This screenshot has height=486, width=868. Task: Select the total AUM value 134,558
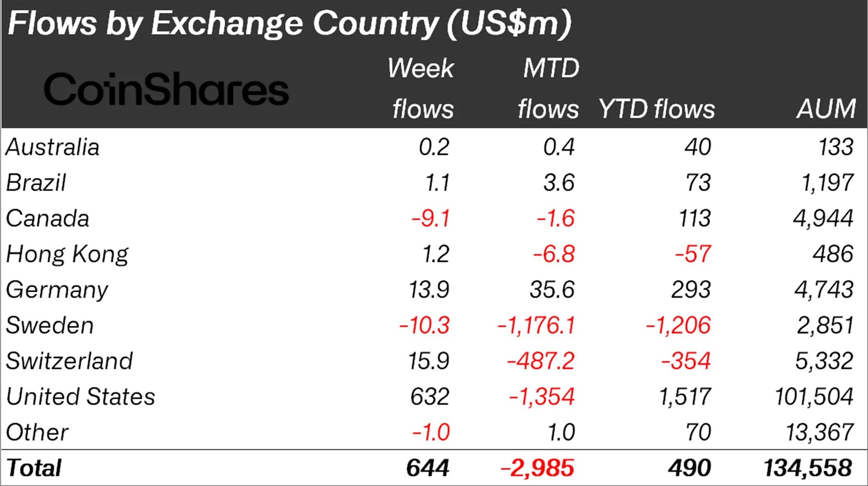[x=808, y=468]
